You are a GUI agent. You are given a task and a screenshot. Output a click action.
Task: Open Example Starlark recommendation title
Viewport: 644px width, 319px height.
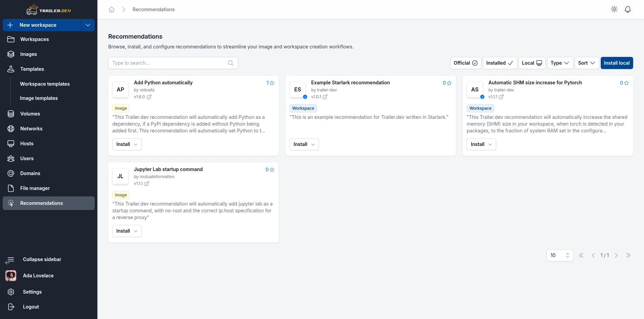[x=350, y=83]
